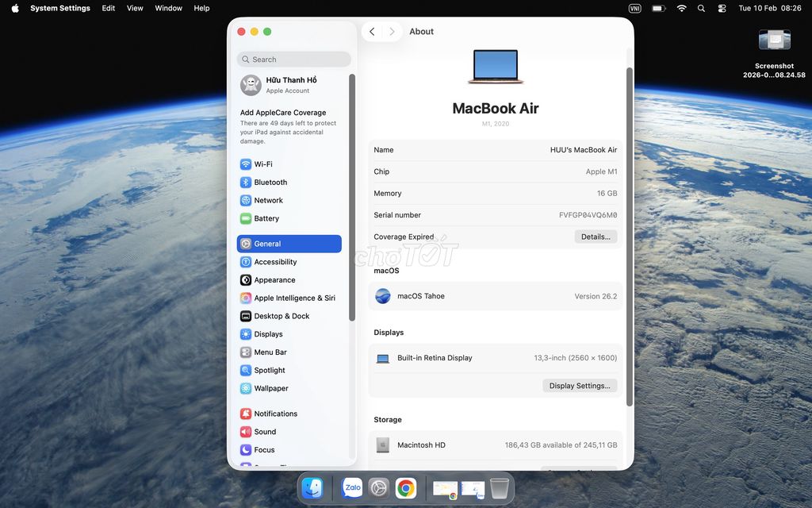Open Display Settings for the Retina display
The height and width of the screenshot is (508, 812).
(580, 385)
